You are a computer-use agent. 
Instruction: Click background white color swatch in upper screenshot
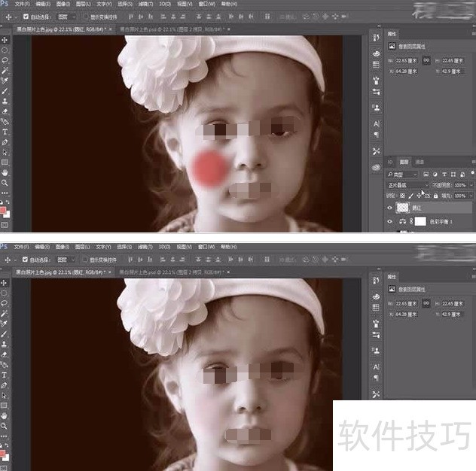click(x=8, y=214)
